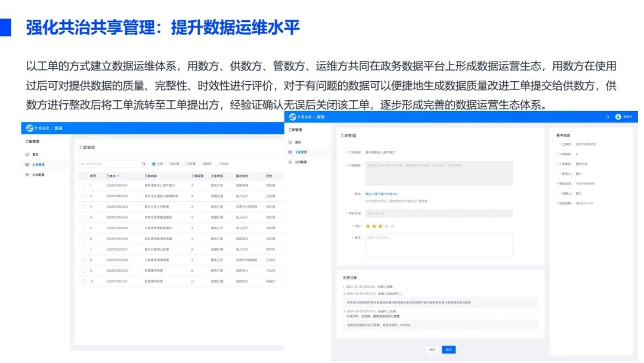Click the evaluation time date field

tap(439, 213)
